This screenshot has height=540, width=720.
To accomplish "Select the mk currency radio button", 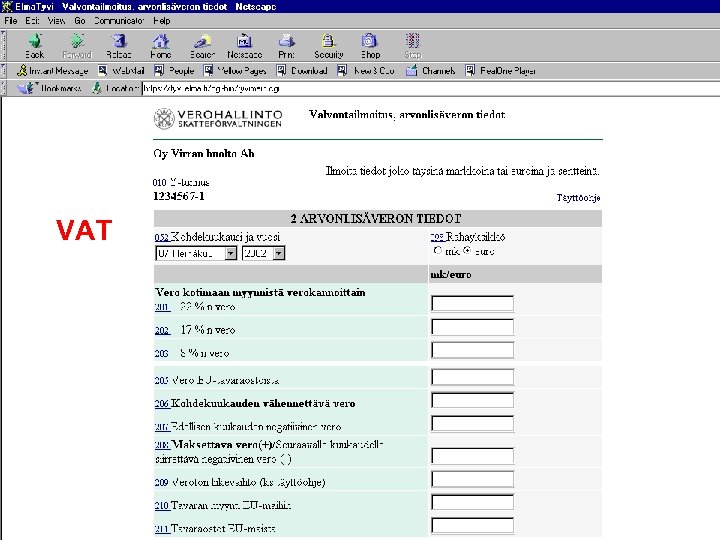I will 438,250.
